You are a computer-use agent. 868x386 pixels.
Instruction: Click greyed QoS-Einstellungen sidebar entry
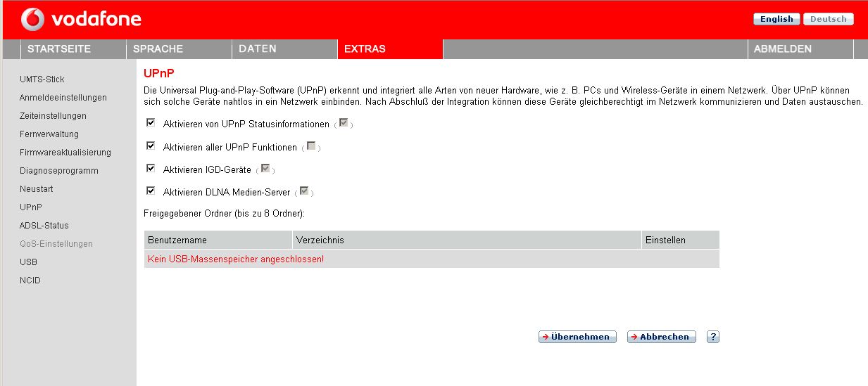coord(56,244)
